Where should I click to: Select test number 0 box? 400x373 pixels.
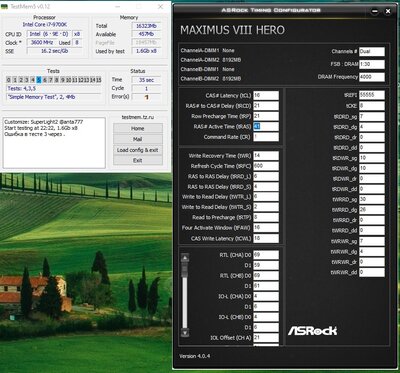click(x=9, y=80)
